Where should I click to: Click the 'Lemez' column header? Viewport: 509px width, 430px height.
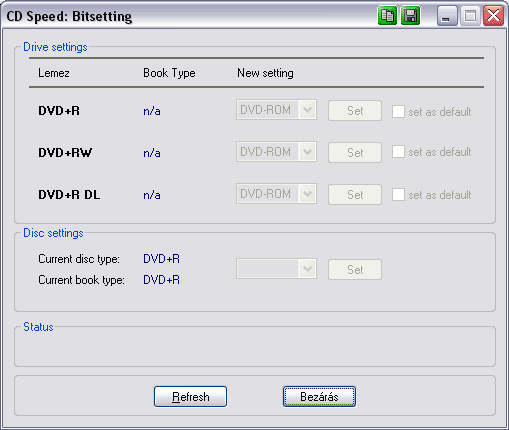pos(54,73)
